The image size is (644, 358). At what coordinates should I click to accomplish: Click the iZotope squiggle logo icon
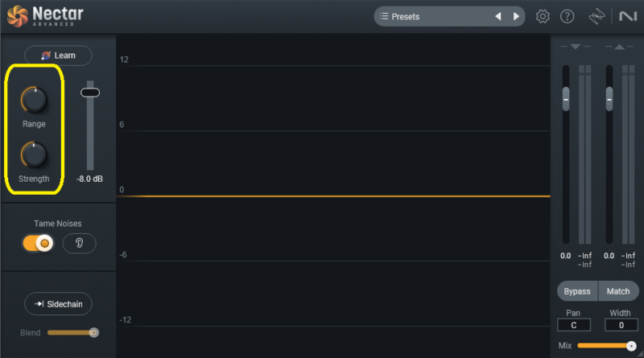pos(597,16)
